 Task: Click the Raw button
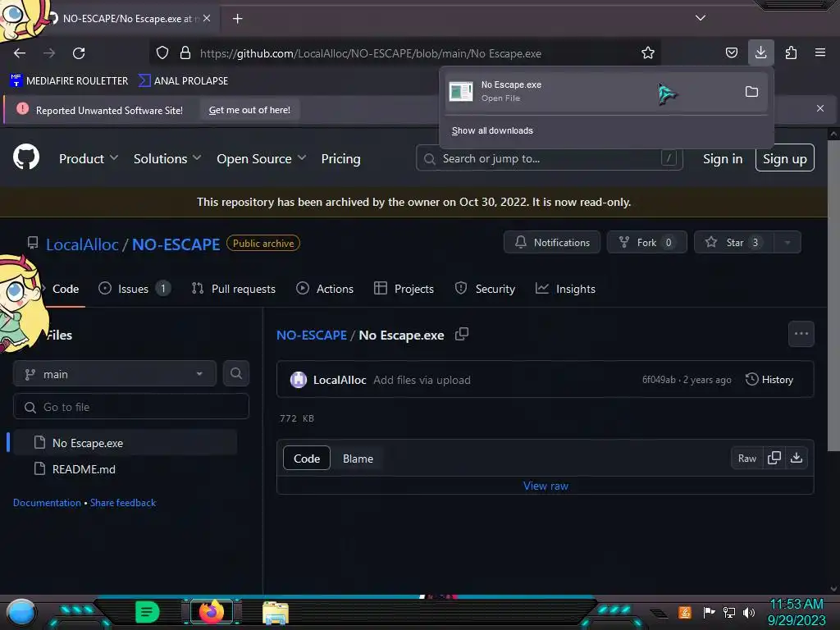click(746, 458)
